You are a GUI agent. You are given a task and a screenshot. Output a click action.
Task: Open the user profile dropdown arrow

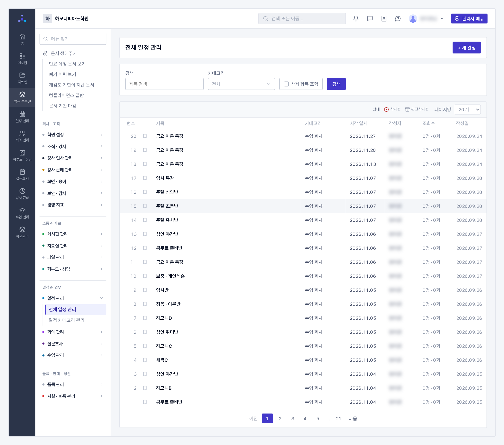tap(442, 18)
